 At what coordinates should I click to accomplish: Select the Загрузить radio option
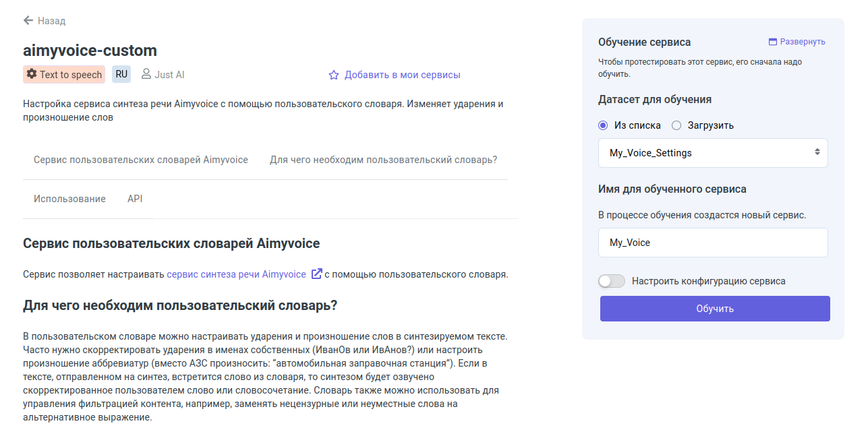pos(676,125)
